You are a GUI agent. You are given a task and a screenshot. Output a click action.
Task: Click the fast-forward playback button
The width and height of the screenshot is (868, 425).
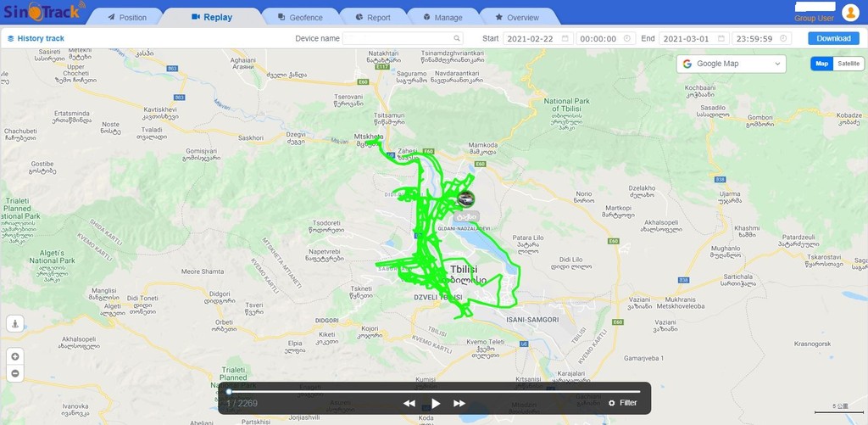[x=459, y=404]
